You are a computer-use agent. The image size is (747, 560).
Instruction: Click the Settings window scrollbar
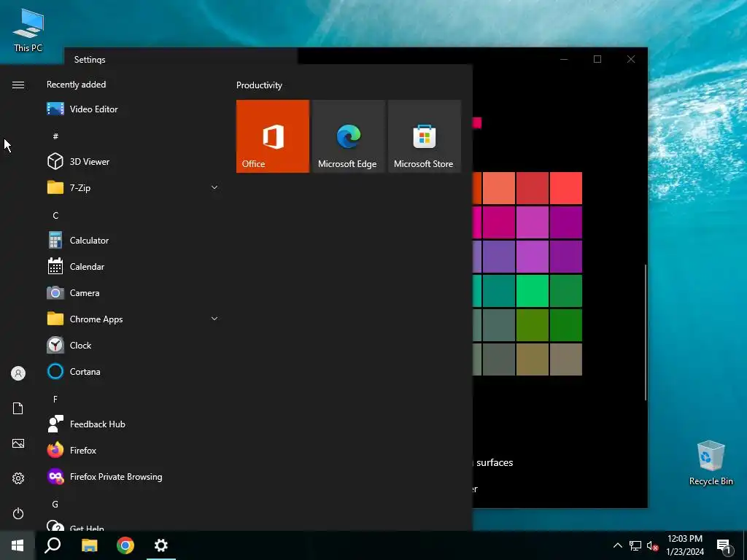pyautogui.click(x=646, y=332)
